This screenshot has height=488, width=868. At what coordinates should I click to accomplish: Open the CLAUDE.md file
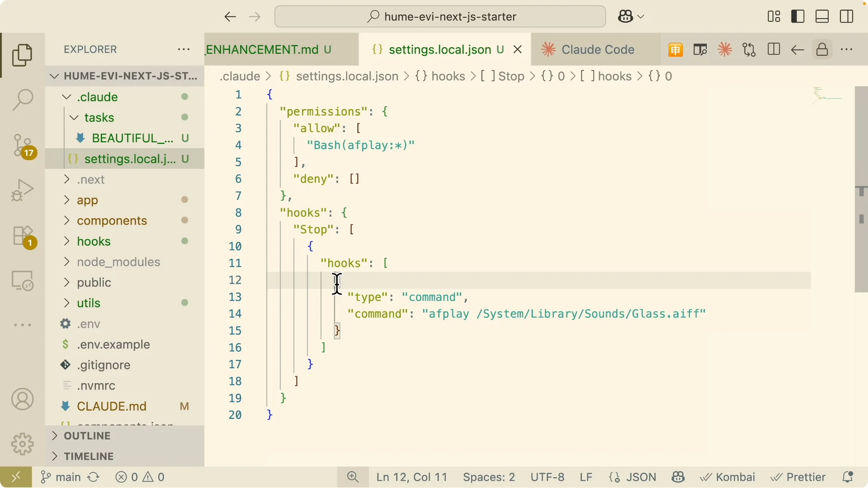tap(125, 406)
